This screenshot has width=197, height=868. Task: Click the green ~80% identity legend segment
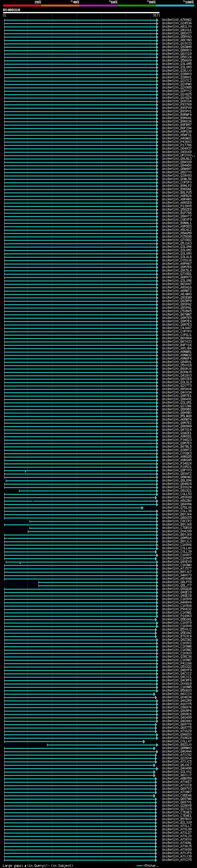pos(137,6)
